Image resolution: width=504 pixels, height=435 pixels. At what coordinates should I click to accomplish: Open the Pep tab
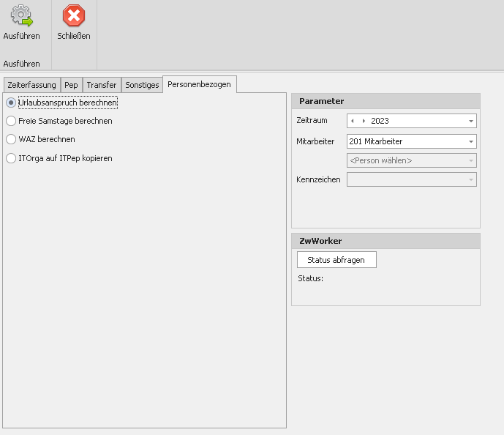pos(71,85)
